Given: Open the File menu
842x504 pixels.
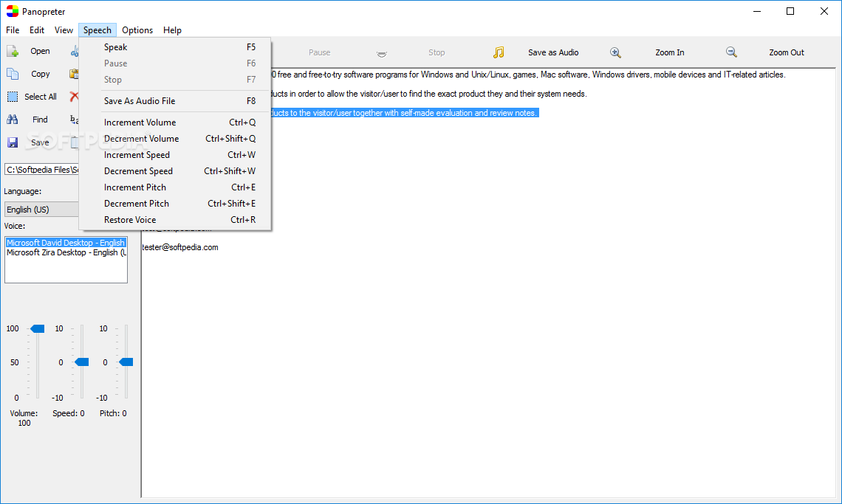Looking at the screenshot, I should coord(13,30).
